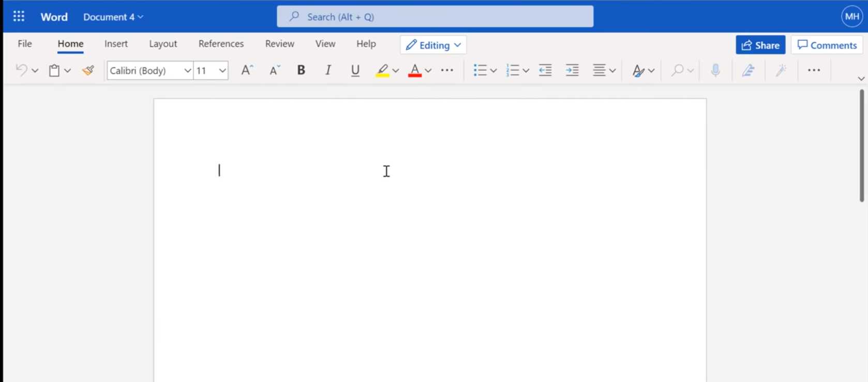The width and height of the screenshot is (868, 382).
Task: Toggle bold formatting
Action: [301, 70]
